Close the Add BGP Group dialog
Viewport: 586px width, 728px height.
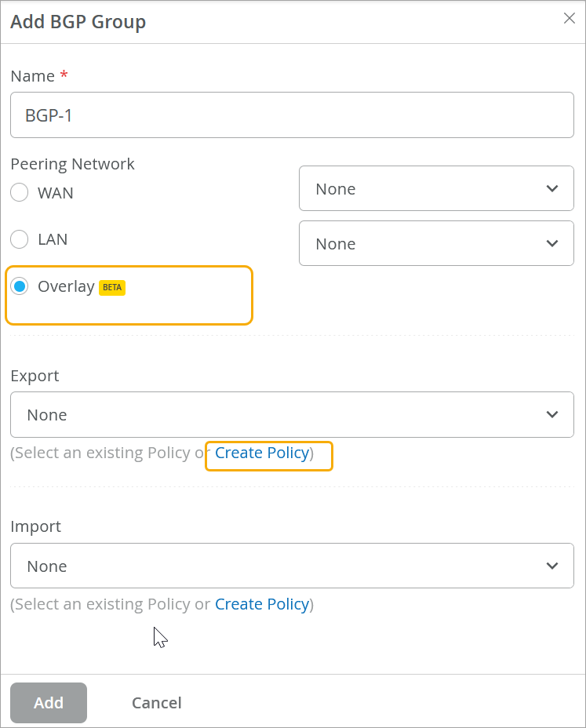pos(570,19)
